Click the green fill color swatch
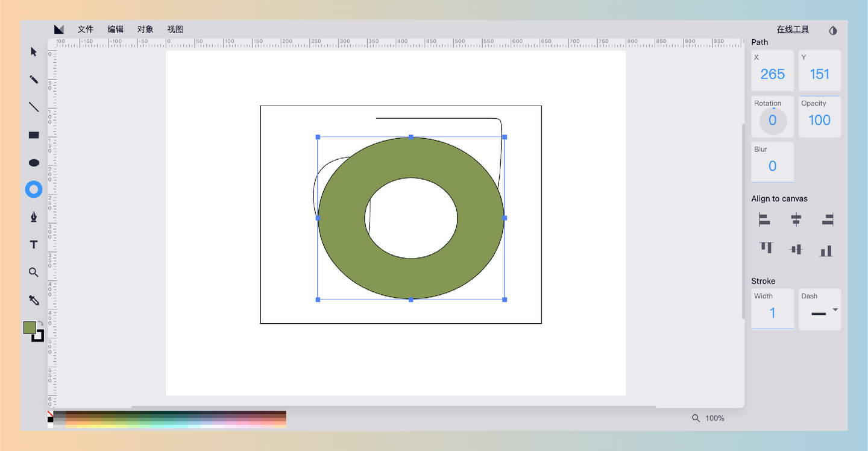Screen dimensions: 868x451 pyautogui.click(x=29, y=327)
